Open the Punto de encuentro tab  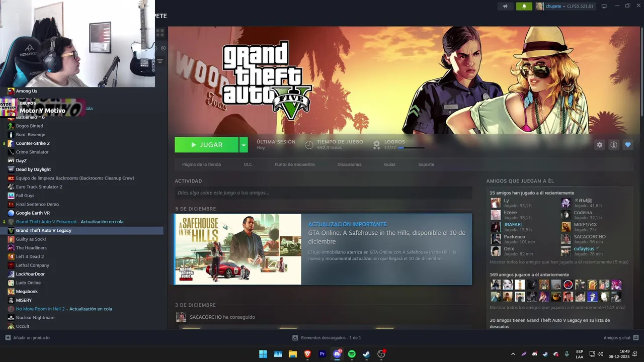pos(295,164)
